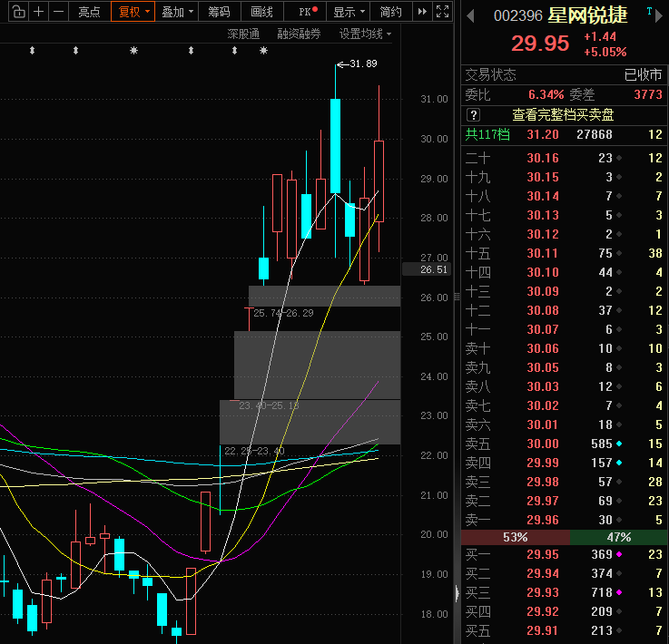Click the 共117档 summary row label
Viewport: 669px width, 644px height.
pos(487,134)
